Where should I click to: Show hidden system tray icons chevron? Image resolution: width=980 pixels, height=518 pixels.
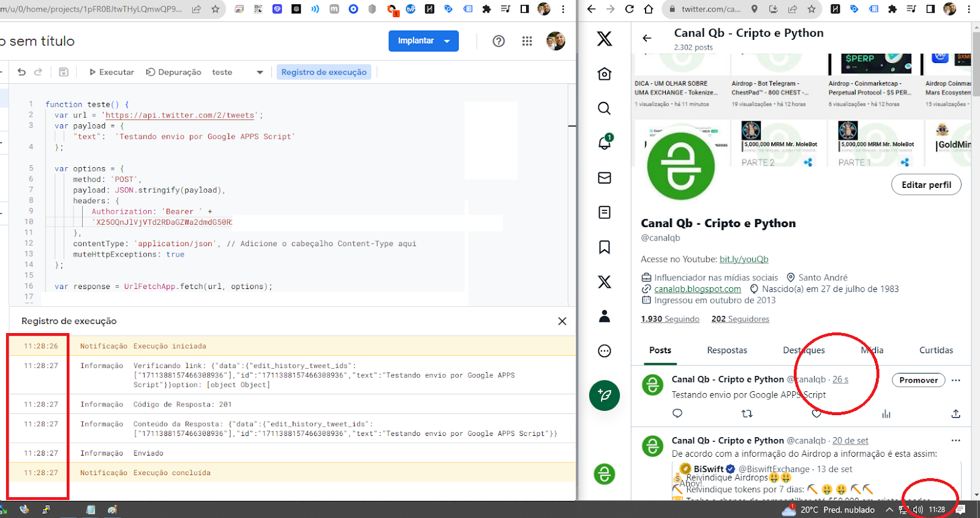[889, 509]
